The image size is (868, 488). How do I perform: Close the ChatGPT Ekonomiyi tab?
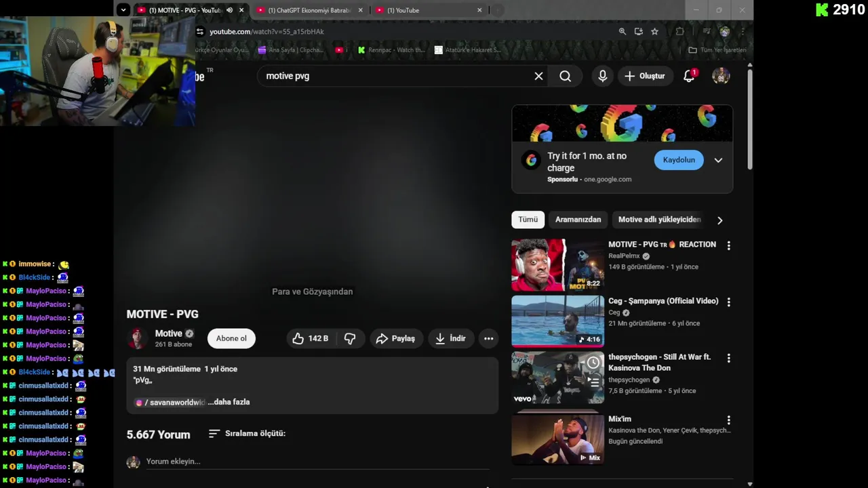tap(360, 10)
